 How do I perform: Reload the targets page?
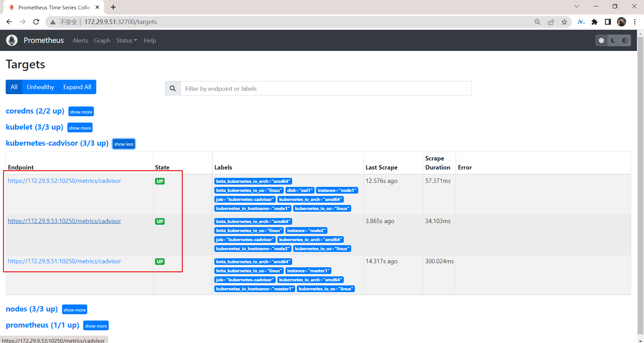[36, 22]
